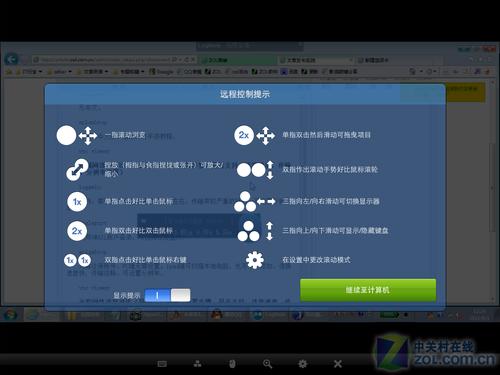Click 单指双击然后滑动可拖曳项目 hint text

pos(326,135)
